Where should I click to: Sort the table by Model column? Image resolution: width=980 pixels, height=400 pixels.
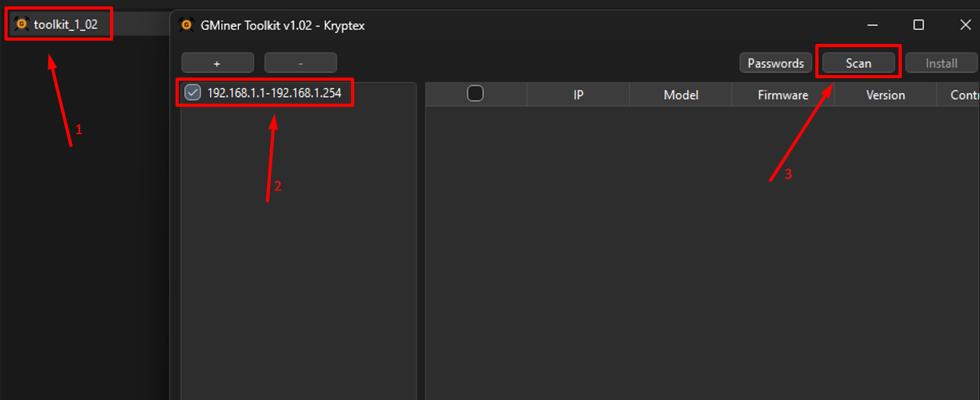coord(681,95)
